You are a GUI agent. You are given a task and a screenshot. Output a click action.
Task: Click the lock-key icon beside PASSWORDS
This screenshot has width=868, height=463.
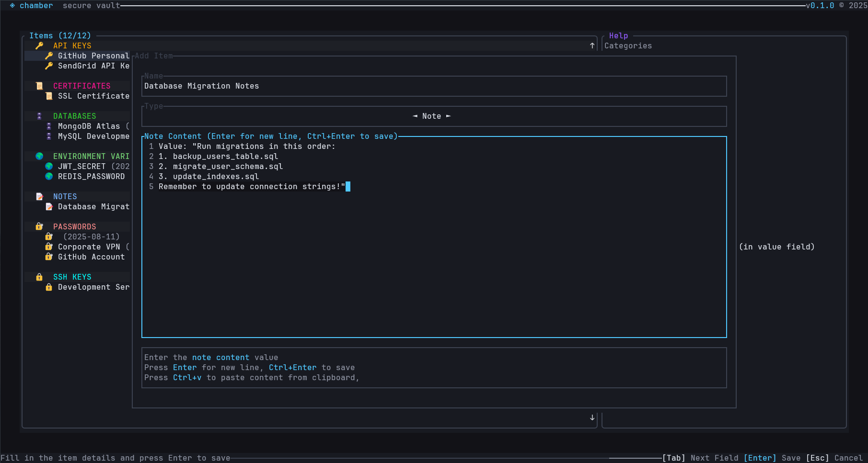(x=39, y=227)
